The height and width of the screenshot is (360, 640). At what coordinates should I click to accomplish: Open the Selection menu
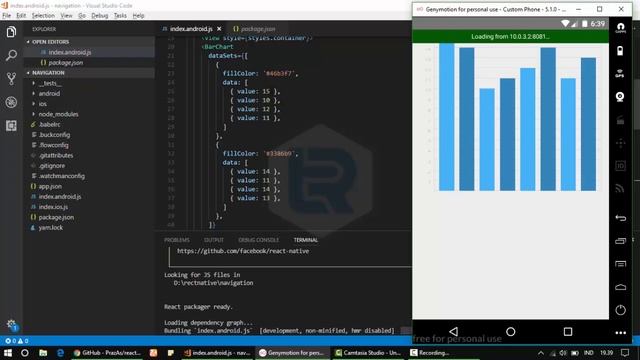pyautogui.click(x=43, y=16)
